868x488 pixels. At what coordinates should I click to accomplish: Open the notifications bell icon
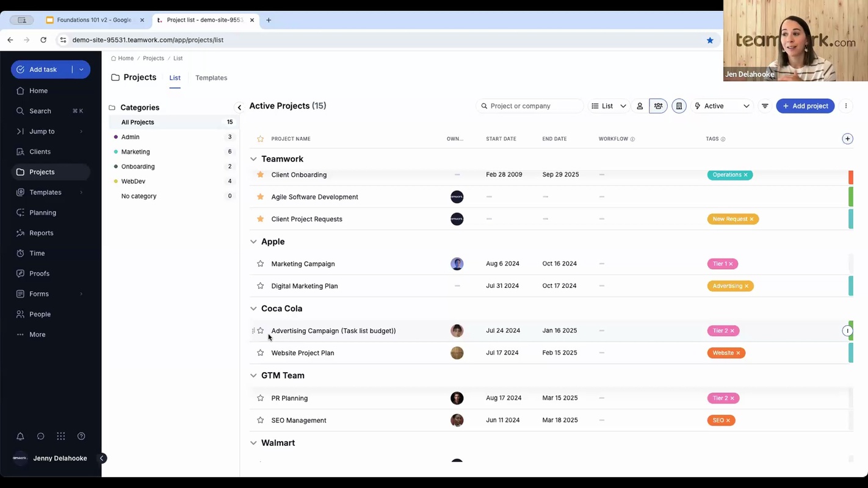pyautogui.click(x=20, y=436)
